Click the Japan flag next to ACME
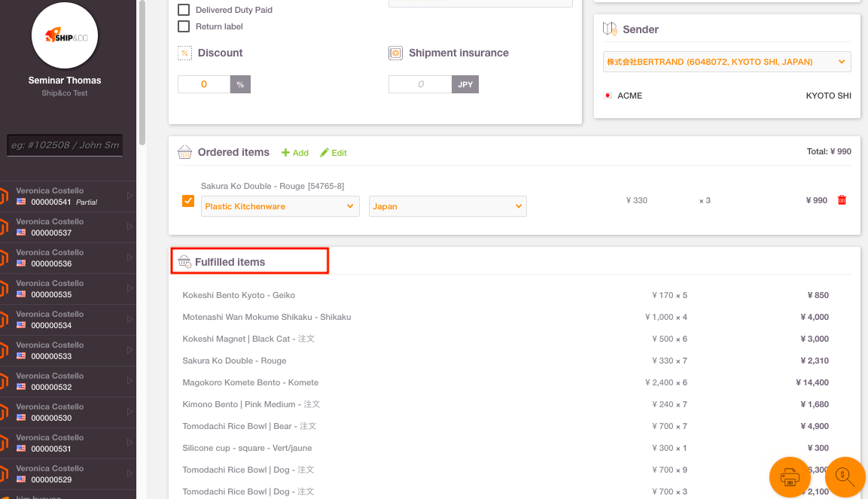Viewport: 868px width, 499px height. (608, 95)
